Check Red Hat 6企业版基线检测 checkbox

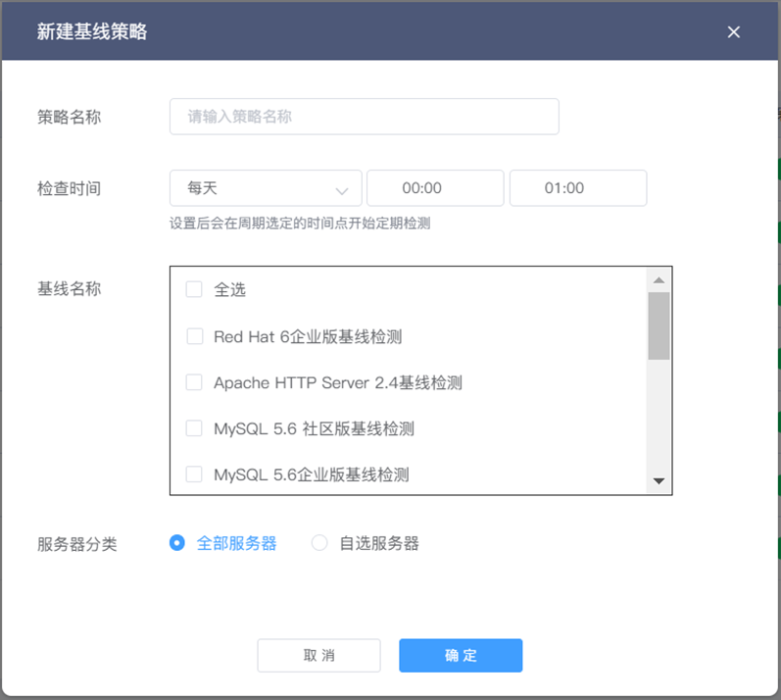(x=194, y=336)
